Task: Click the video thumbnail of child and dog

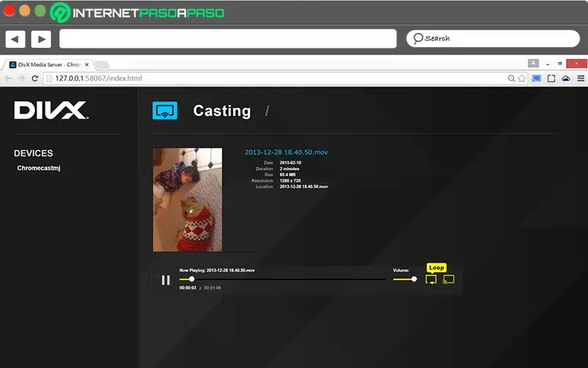Action: pos(187,199)
